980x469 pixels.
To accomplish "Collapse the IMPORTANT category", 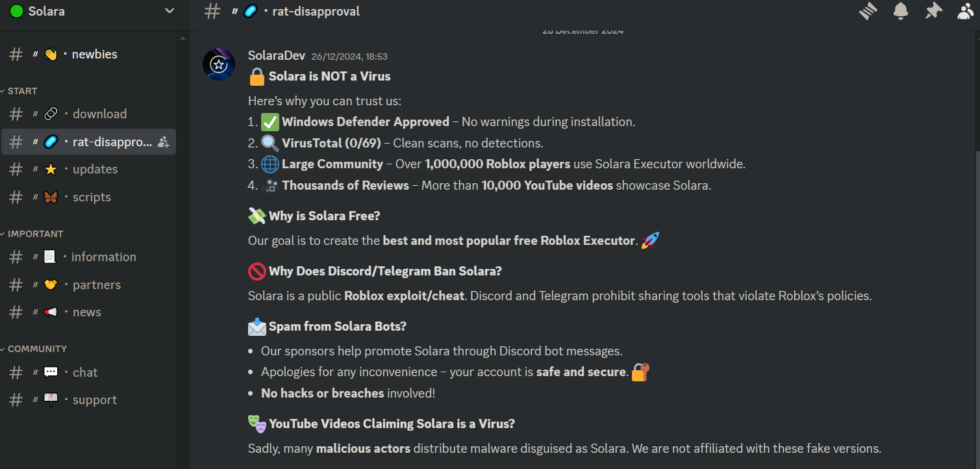I will [x=35, y=234].
